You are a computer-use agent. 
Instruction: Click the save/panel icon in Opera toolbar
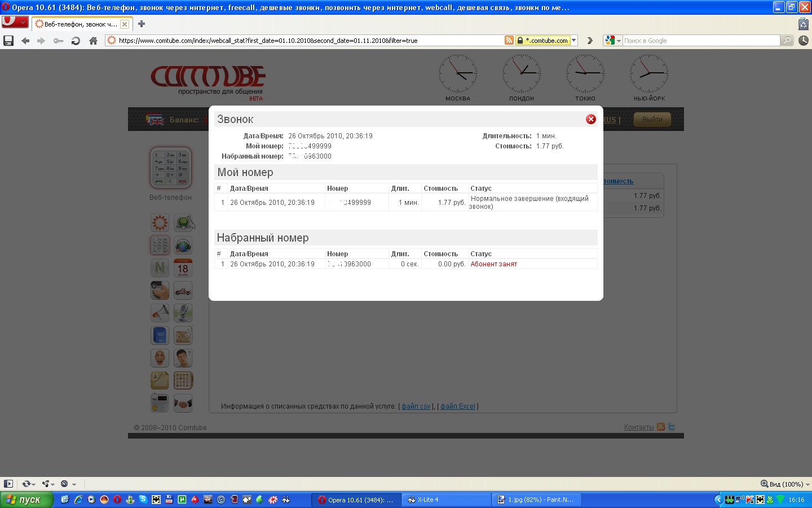(8, 41)
